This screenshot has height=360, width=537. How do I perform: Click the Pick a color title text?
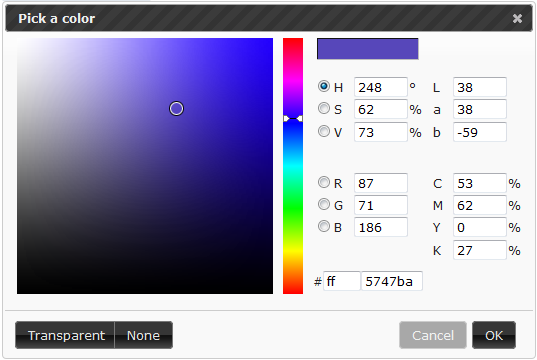coord(57,18)
